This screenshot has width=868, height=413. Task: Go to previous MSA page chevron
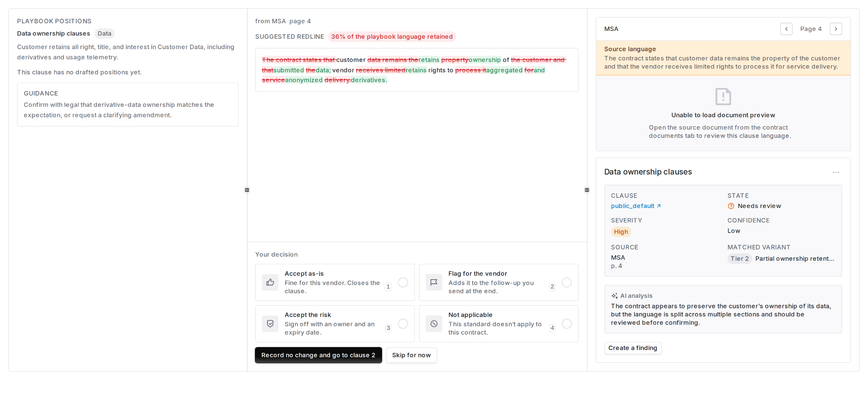pyautogui.click(x=786, y=29)
